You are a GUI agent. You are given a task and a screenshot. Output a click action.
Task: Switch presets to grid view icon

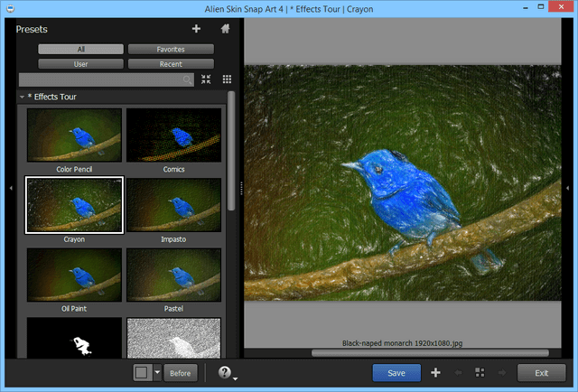click(227, 79)
